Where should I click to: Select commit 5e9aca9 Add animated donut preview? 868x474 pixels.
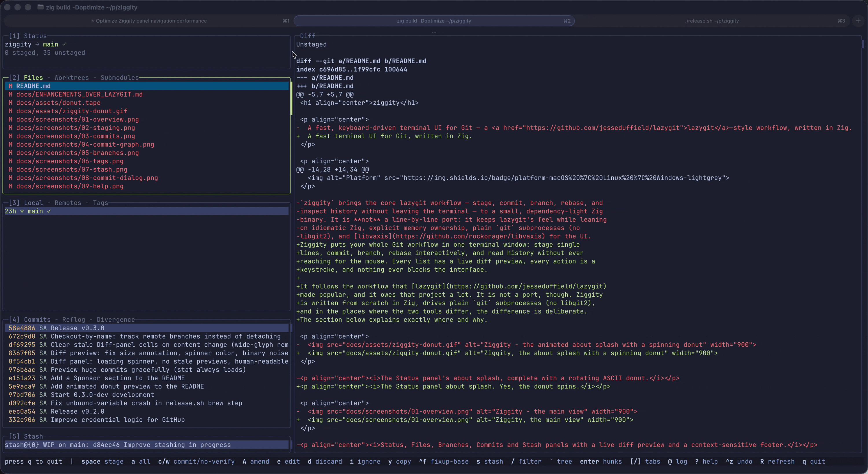pos(147,386)
